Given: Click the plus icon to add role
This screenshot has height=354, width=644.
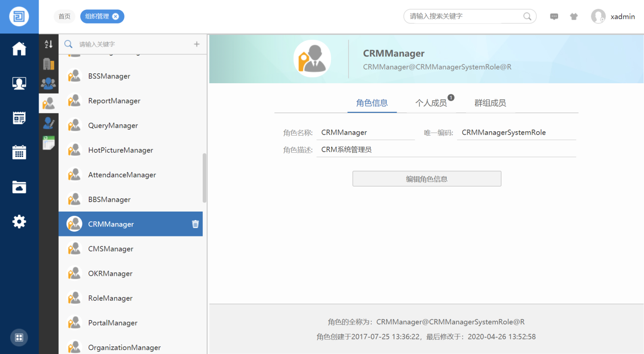Looking at the screenshot, I should (x=197, y=44).
